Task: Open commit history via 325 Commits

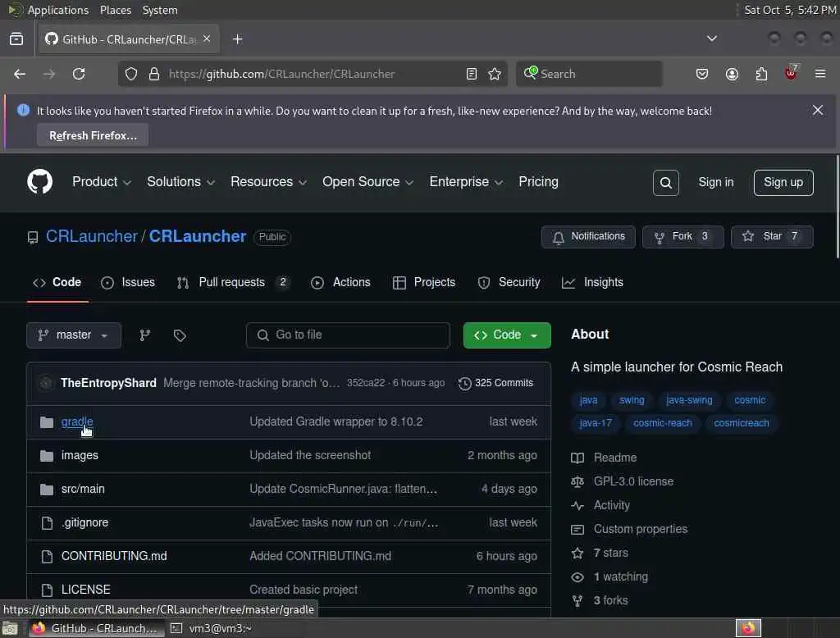Action: 495,383
